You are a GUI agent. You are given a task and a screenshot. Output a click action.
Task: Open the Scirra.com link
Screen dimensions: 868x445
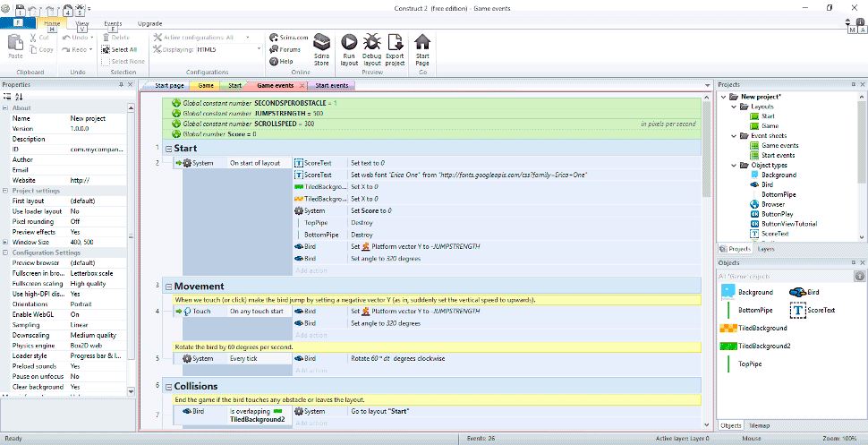(x=287, y=38)
